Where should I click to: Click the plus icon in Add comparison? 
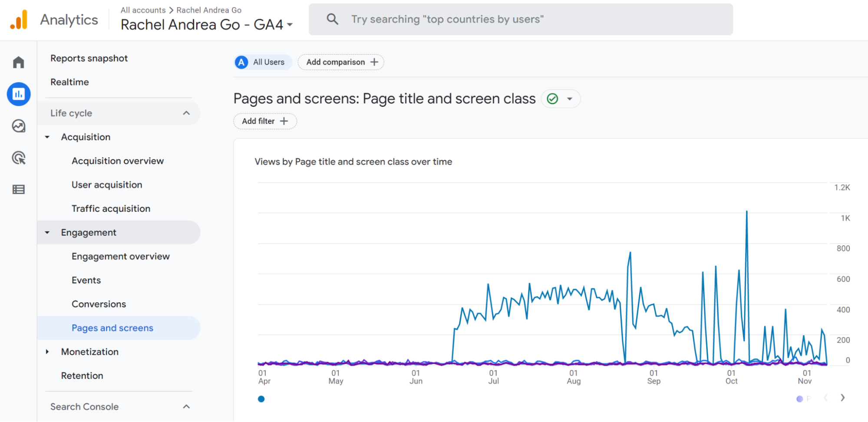pos(374,62)
